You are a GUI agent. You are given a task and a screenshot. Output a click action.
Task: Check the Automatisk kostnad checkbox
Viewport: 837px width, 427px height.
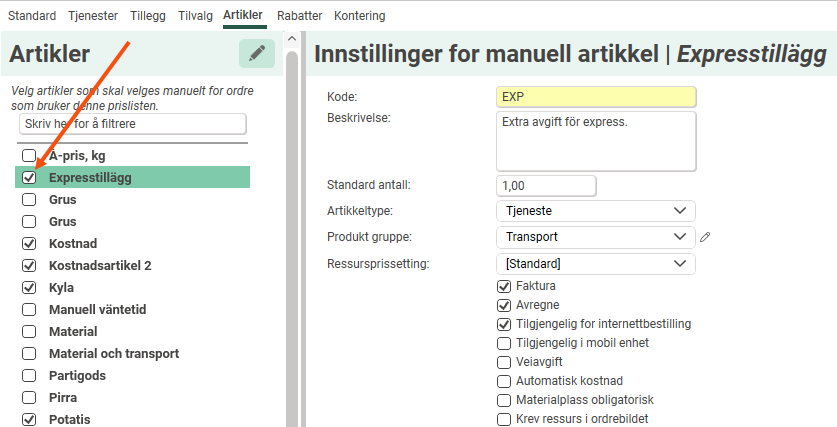[x=504, y=381]
